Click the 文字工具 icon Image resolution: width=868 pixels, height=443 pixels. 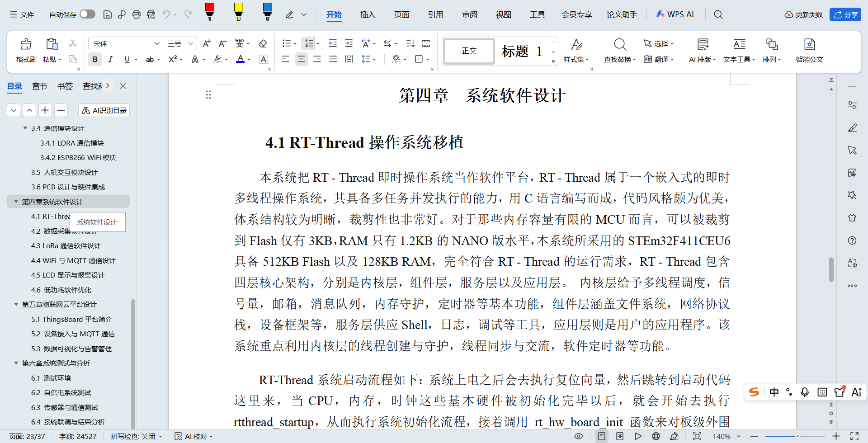click(x=739, y=44)
